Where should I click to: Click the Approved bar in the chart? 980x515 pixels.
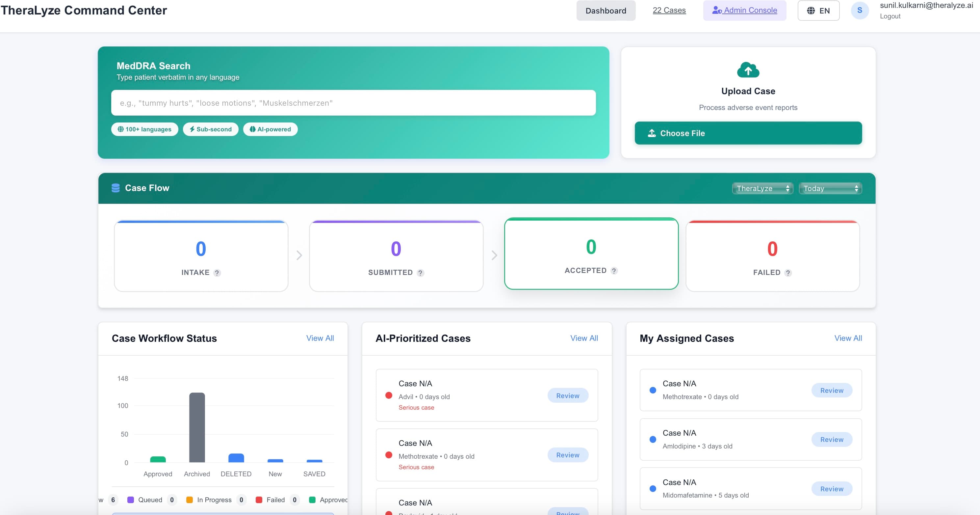coord(158,459)
